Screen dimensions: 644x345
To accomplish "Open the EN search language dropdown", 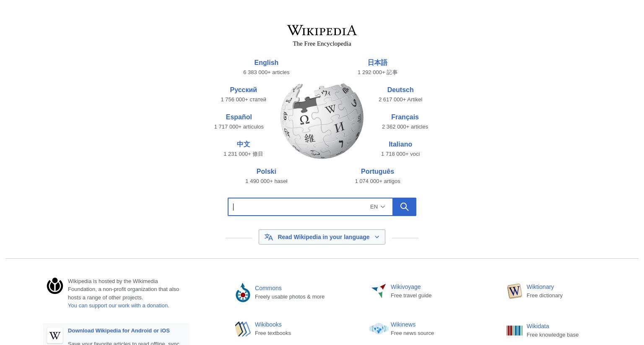I will (x=377, y=207).
